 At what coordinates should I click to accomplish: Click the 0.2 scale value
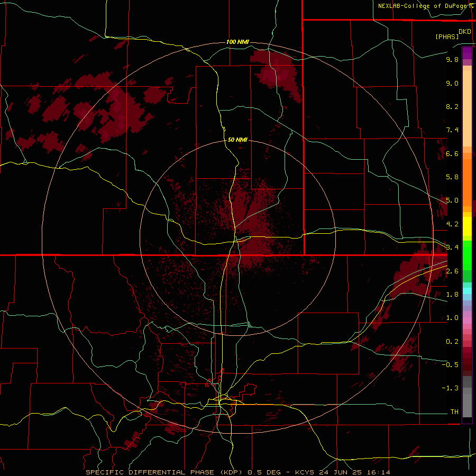(452, 342)
